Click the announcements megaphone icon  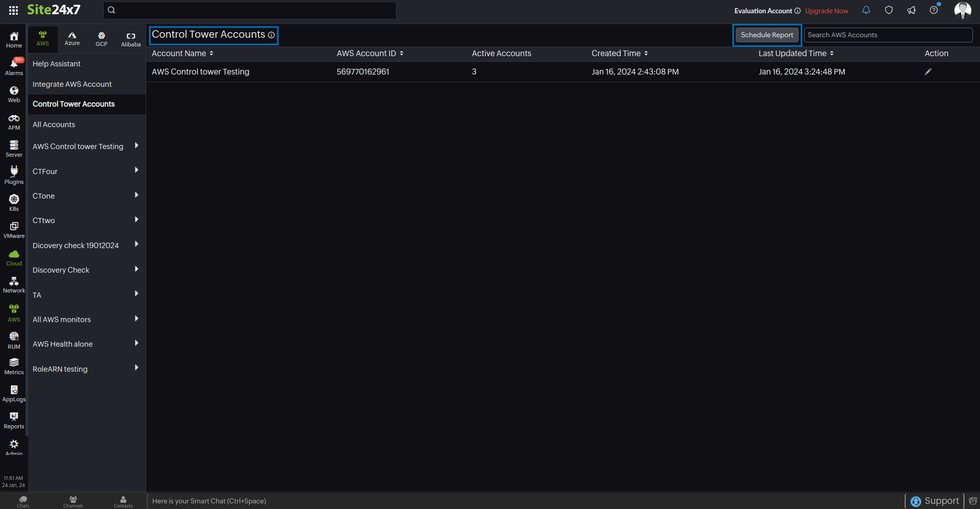[x=911, y=10]
